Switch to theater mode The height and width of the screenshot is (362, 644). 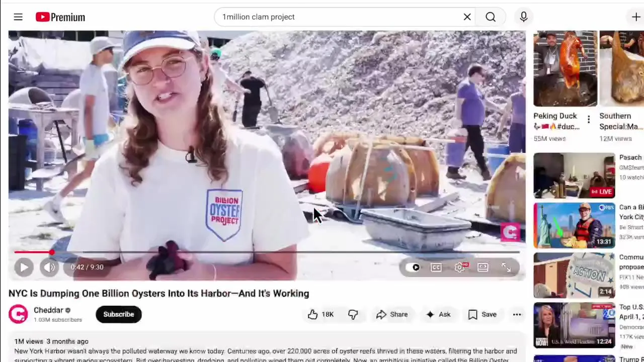(483, 267)
